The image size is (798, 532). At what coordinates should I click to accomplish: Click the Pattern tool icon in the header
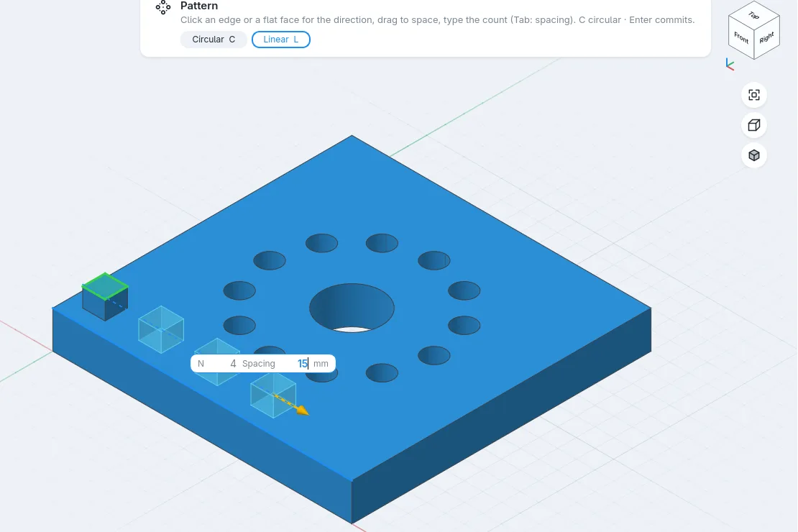(163, 7)
